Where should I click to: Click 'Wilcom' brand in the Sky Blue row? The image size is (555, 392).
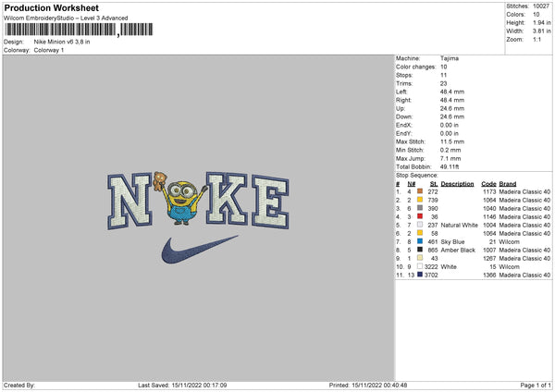tap(510, 242)
